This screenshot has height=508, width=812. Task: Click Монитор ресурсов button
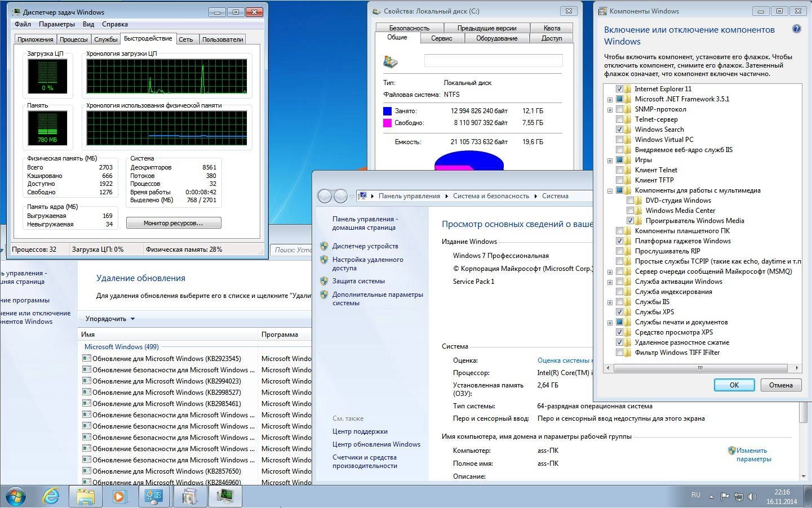pyautogui.click(x=174, y=223)
